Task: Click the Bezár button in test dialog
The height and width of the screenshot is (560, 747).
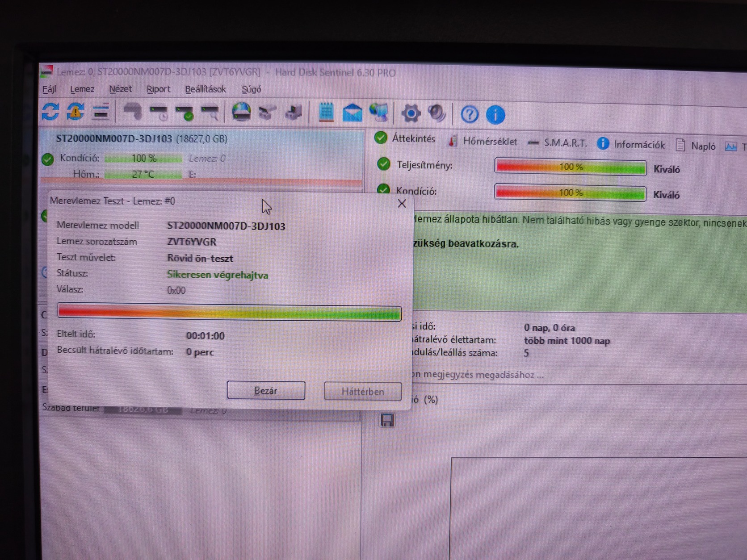Action: coord(266,391)
